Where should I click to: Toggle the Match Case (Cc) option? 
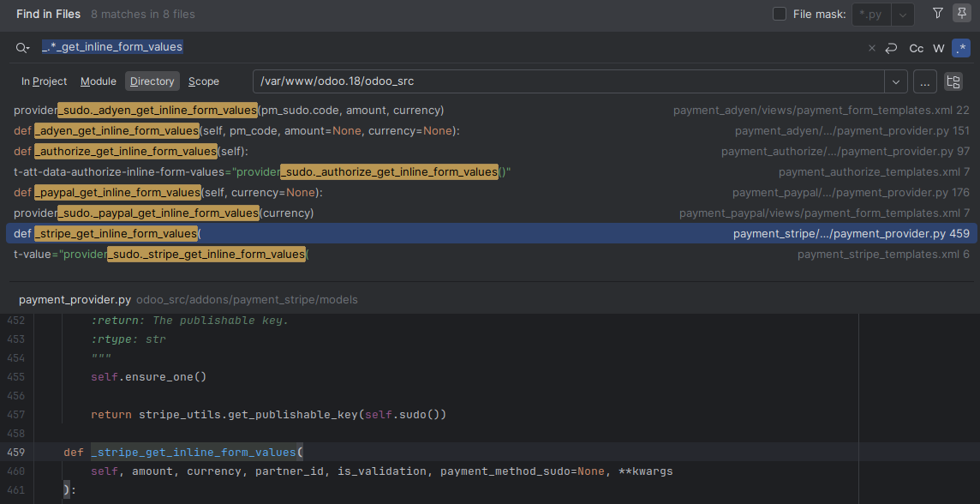917,48
